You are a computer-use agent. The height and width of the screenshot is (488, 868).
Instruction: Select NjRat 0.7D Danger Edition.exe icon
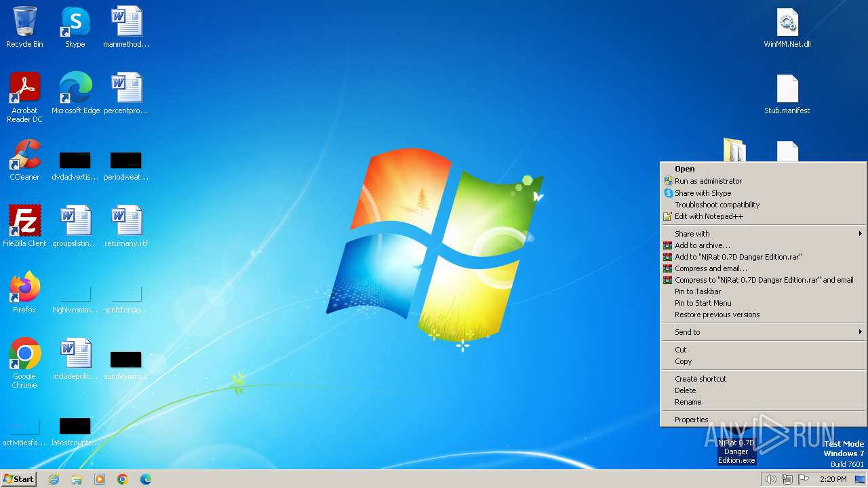pyautogui.click(x=736, y=451)
